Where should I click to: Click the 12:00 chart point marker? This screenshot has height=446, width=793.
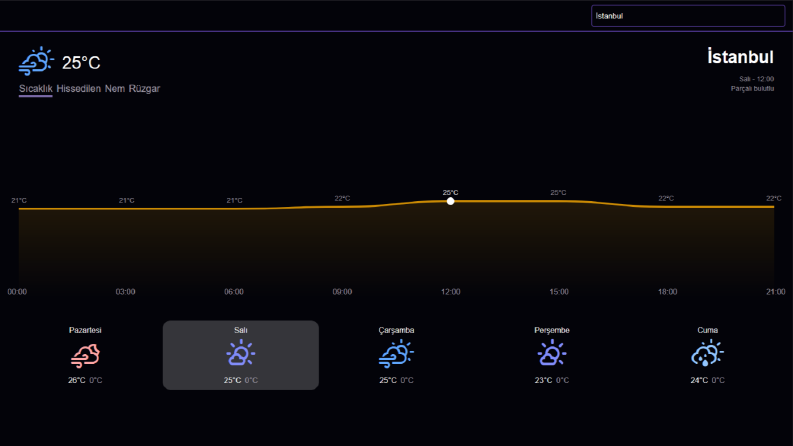(451, 201)
